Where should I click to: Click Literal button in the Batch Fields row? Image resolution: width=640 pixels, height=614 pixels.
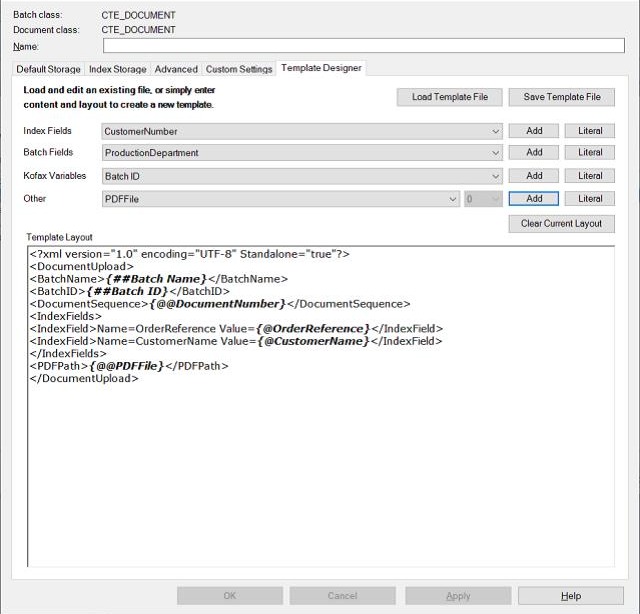(x=590, y=153)
